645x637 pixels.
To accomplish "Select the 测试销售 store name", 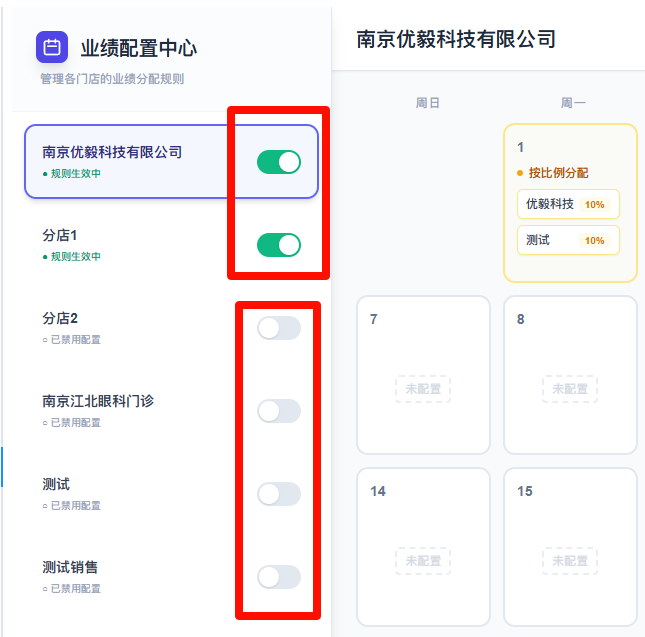I will (x=70, y=568).
